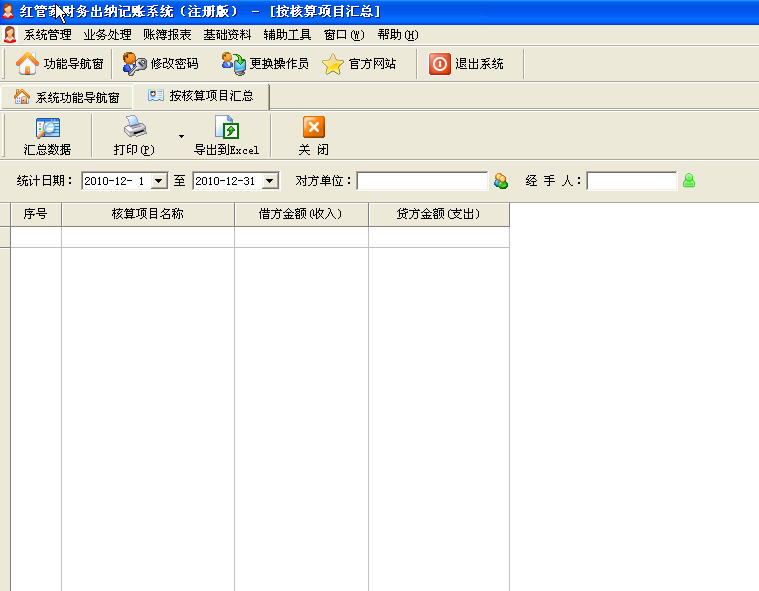Click the 打印 printer icon

pos(134,128)
